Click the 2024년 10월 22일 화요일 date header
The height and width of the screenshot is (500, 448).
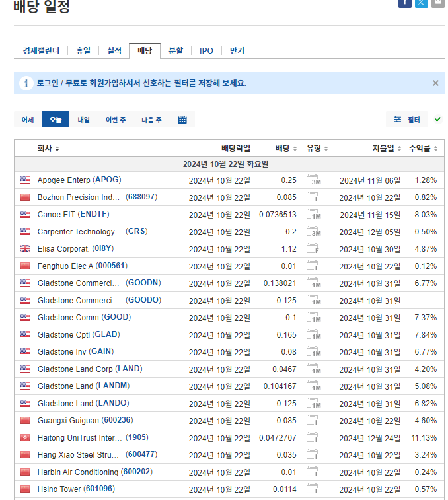[x=226, y=164]
